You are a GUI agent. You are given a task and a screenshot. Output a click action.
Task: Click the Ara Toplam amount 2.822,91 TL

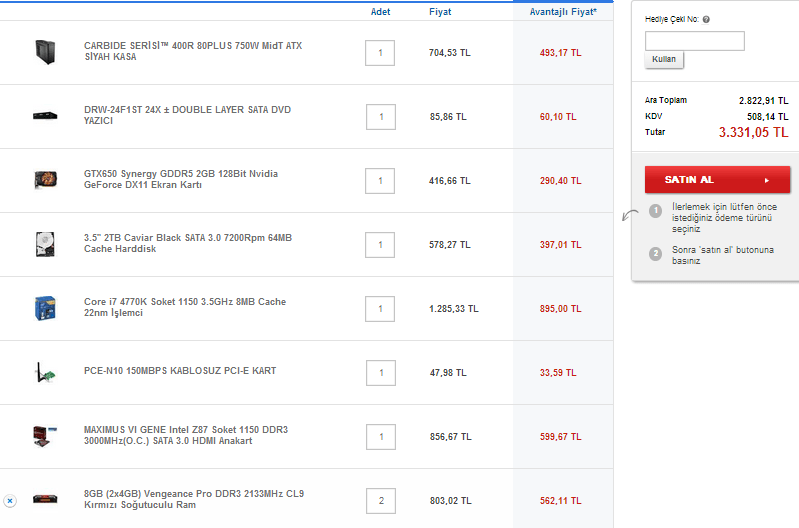pyautogui.click(x=763, y=101)
